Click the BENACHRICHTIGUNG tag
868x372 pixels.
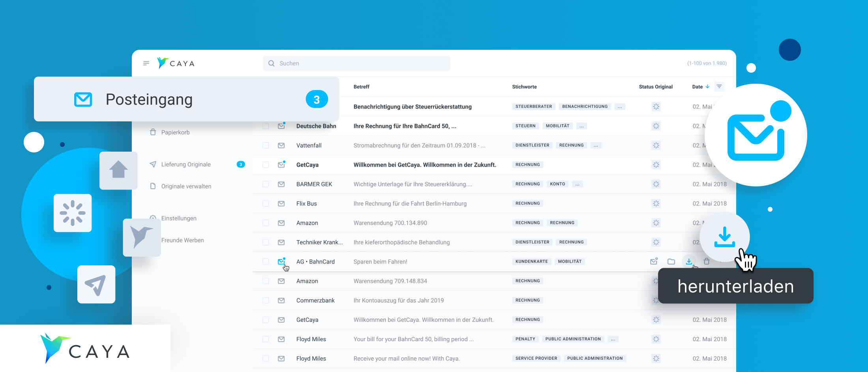click(x=585, y=107)
